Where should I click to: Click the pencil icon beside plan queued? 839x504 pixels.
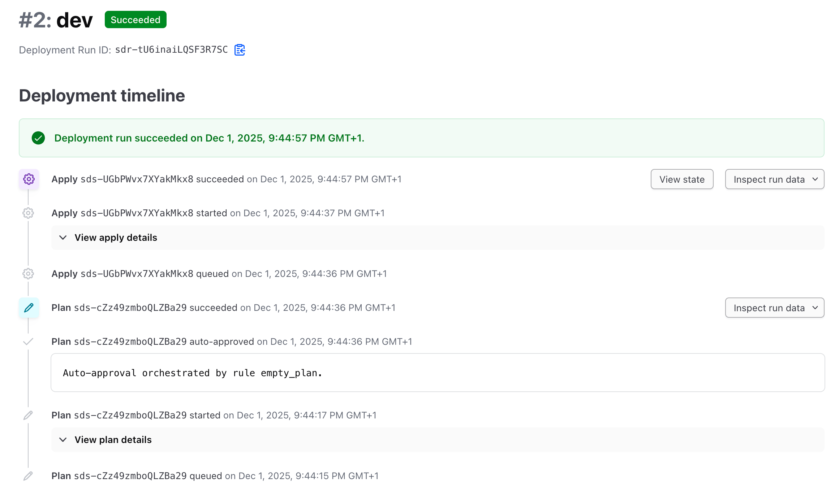[x=28, y=476]
